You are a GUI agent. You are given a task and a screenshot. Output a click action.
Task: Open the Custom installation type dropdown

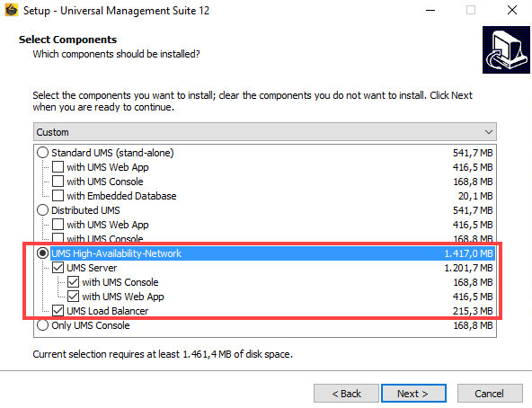point(265,132)
